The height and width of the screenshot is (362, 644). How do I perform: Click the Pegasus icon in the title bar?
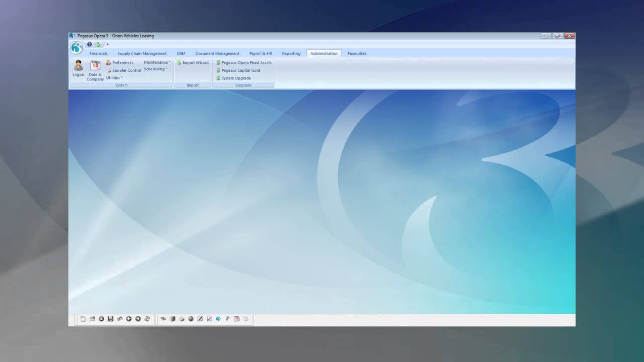click(72, 36)
